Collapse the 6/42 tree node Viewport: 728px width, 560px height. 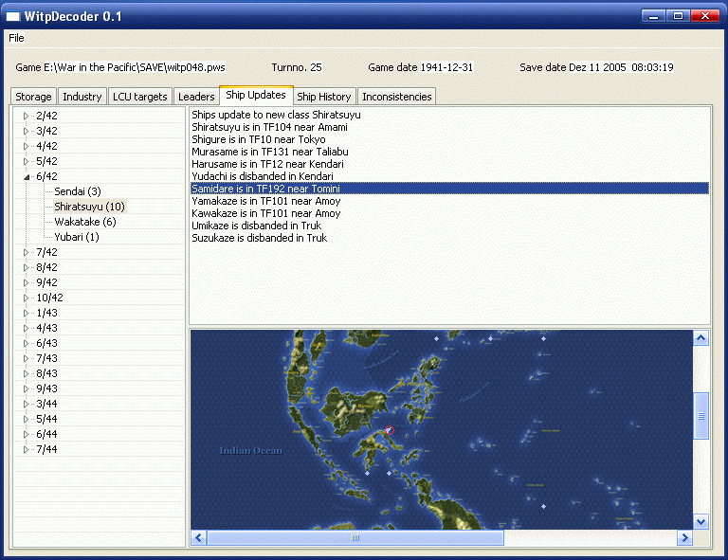(27, 176)
